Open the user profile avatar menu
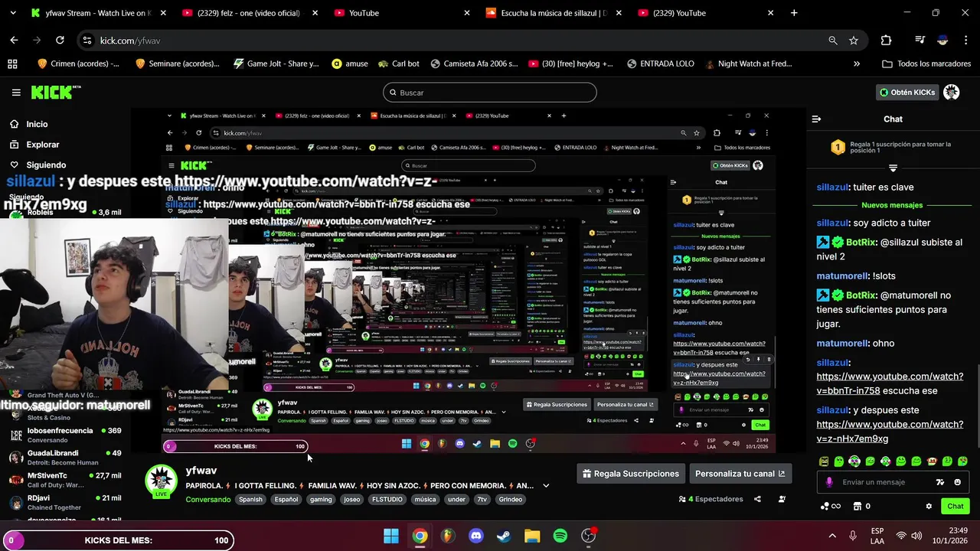The image size is (980, 551). (x=952, y=92)
